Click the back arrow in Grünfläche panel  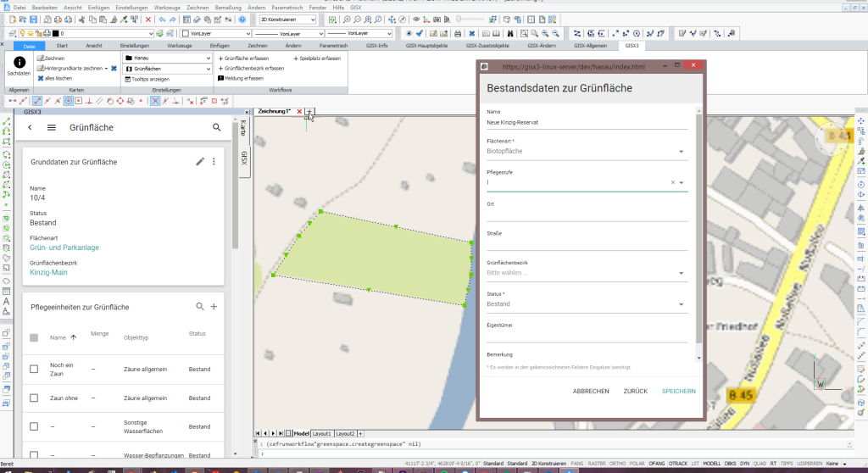click(x=30, y=127)
